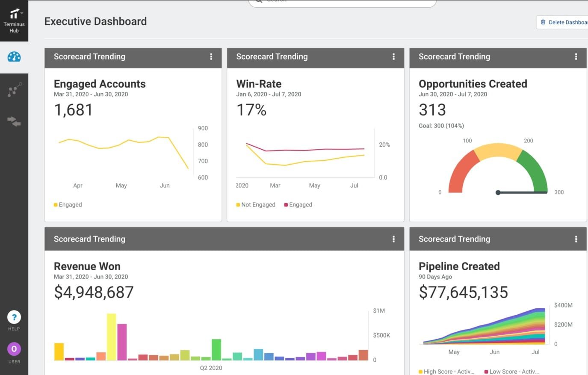Open the Opportunities Created scorecard menu
588x375 pixels.
[576, 56]
